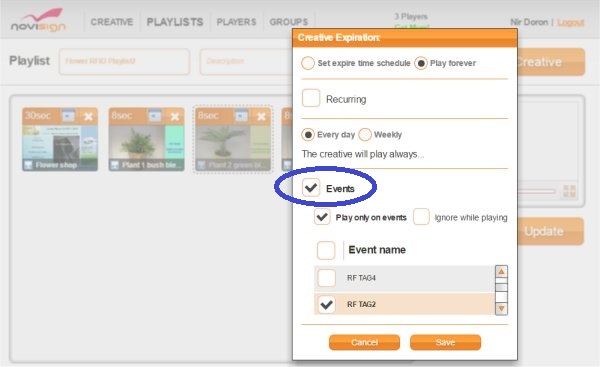This screenshot has width=600, height=367.
Task: Click the NoviSign logo
Action: point(38,20)
